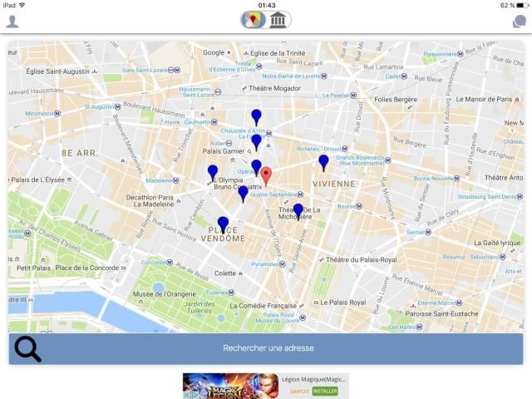Image resolution: width=532 pixels, height=399 pixels.
Task: Tap the Folies Bergère map label
Action: coord(396,99)
